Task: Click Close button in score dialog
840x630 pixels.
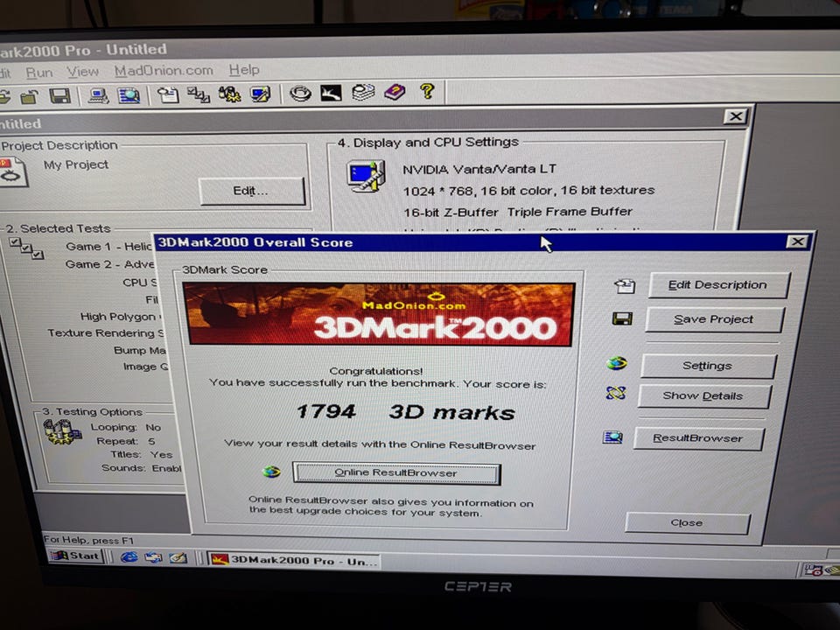Action: click(x=687, y=523)
